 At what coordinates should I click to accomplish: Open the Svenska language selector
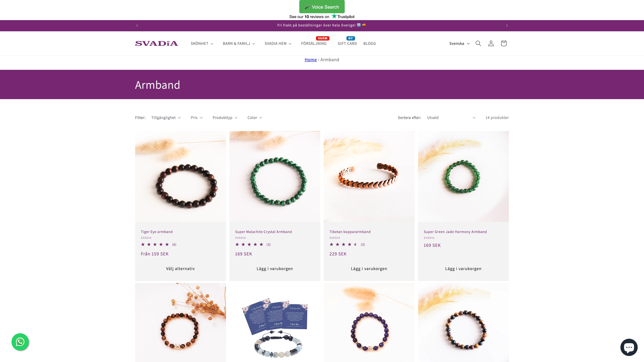point(459,44)
